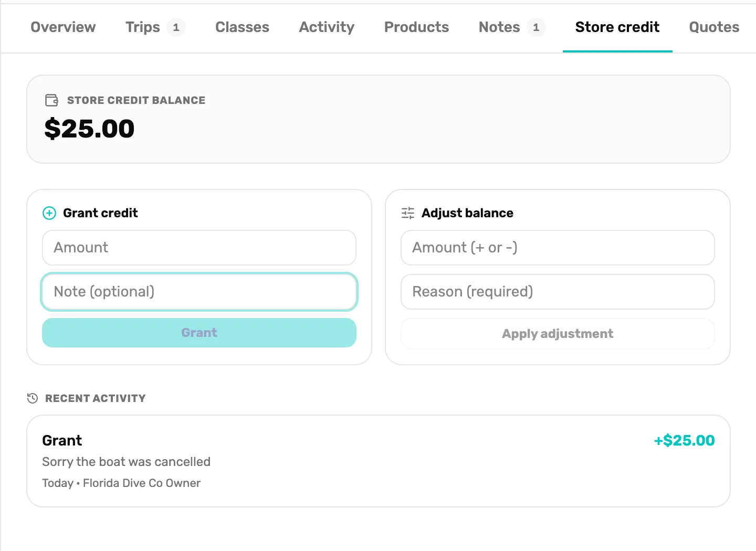Screen dimensions: 756x551
Task: Click the Note (optional) input field
Action: 199,292
